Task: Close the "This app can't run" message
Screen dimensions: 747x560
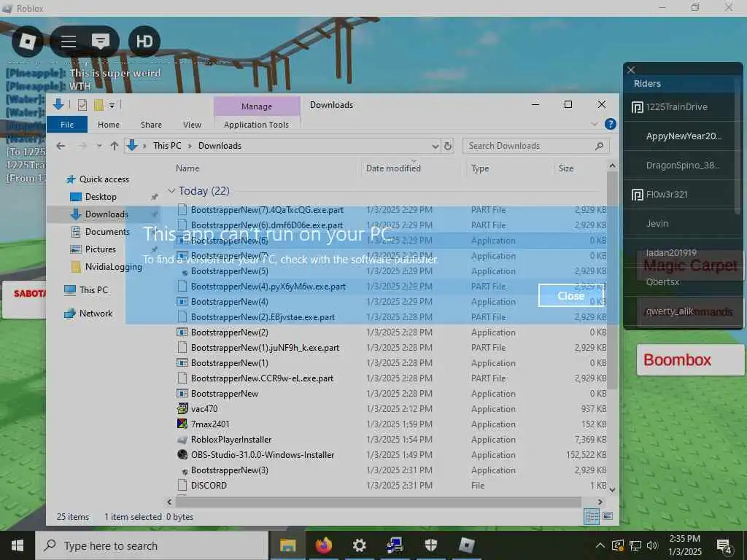Action: click(x=570, y=296)
